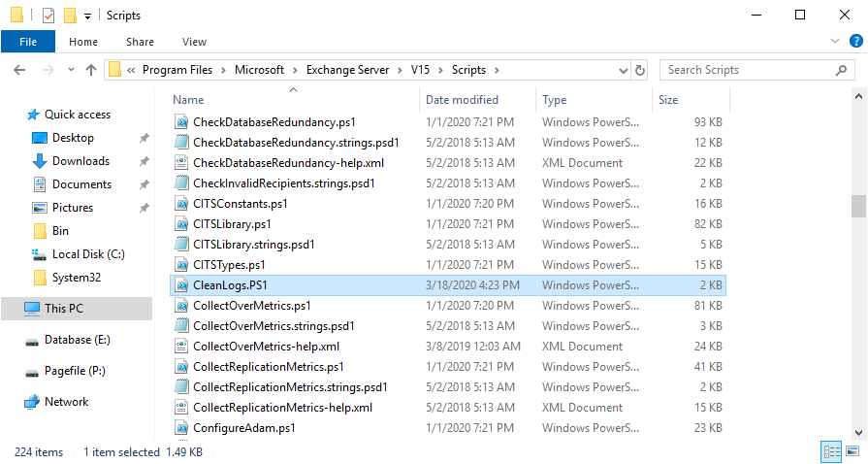
Task: Sort by the Type column header
Action: point(554,100)
